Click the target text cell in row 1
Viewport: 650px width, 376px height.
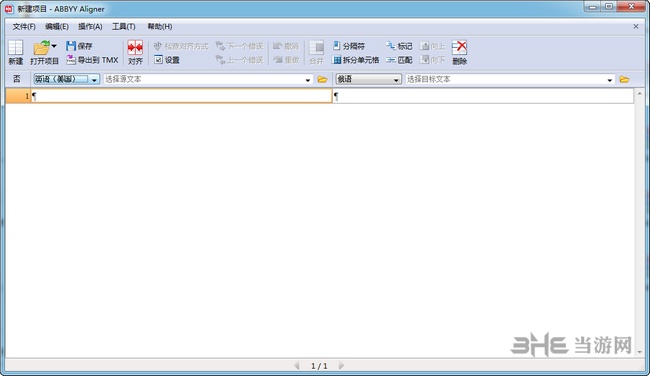click(483, 96)
